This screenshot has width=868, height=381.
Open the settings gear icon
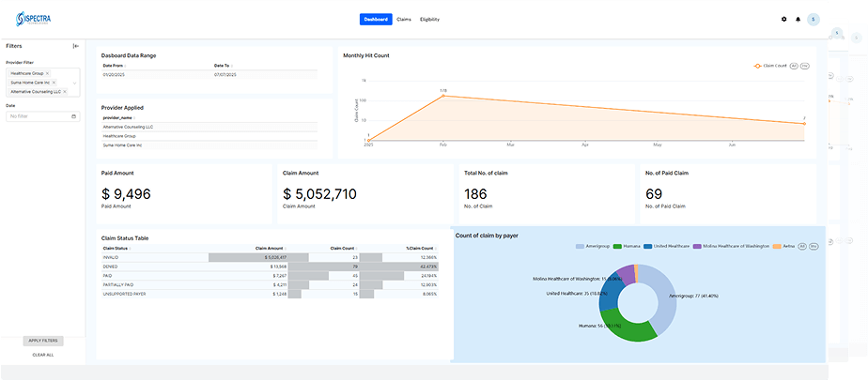click(x=784, y=19)
